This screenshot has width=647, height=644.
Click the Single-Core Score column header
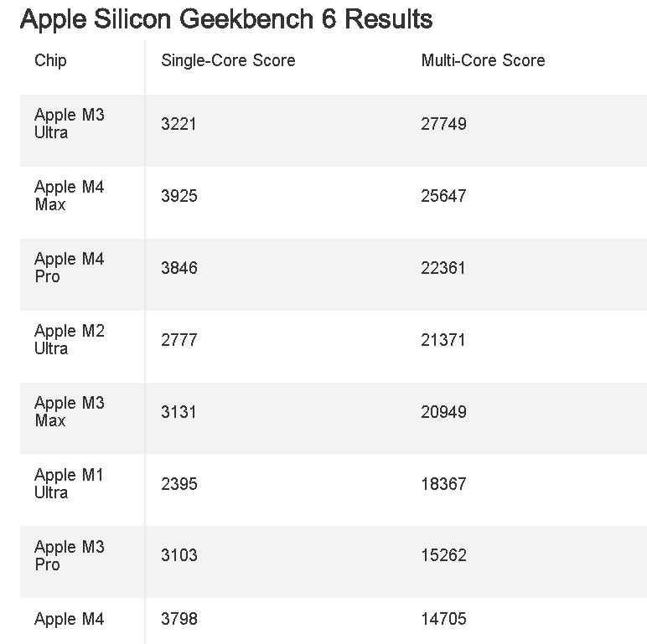(228, 60)
